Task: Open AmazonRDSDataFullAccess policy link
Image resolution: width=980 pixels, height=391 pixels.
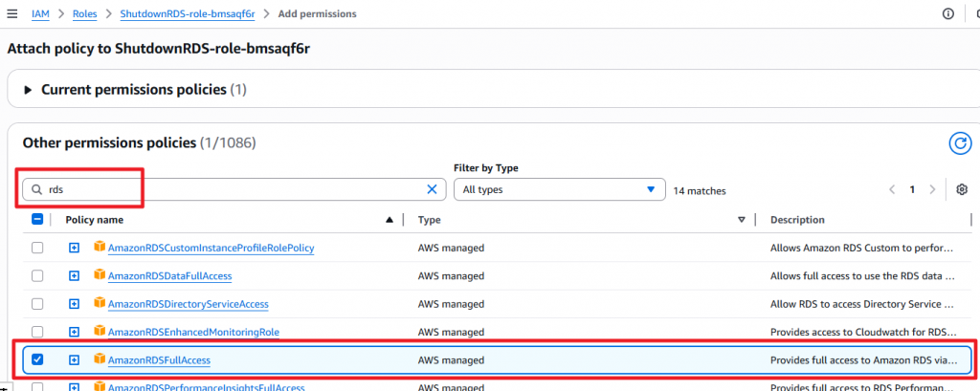Action: pyautogui.click(x=170, y=276)
